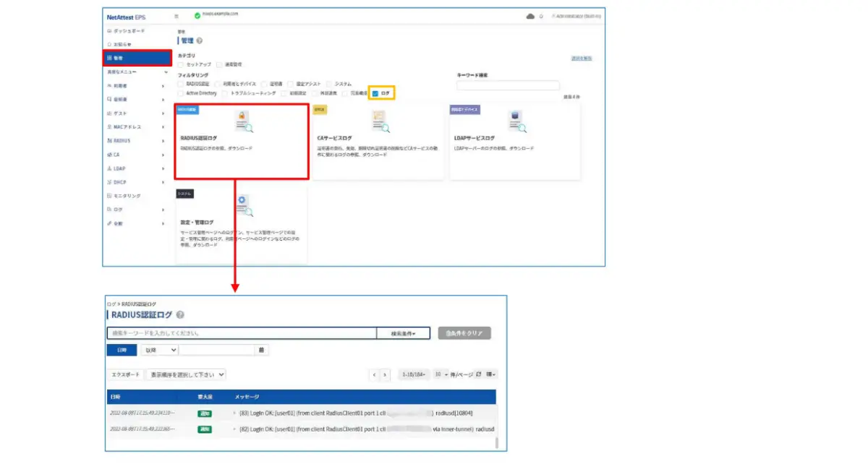Click the 条件をクリア button

[465, 333]
